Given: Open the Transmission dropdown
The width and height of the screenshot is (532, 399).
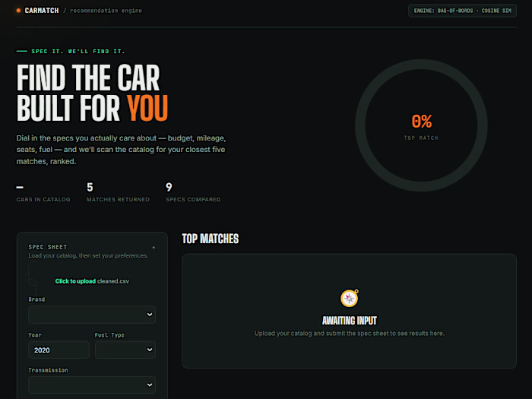Looking at the screenshot, I should (92, 385).
